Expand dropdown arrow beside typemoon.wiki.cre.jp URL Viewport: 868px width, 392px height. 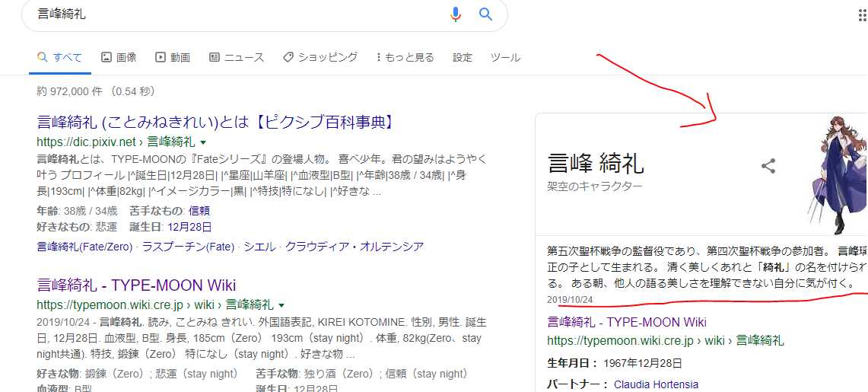click(x=281, y=305)
